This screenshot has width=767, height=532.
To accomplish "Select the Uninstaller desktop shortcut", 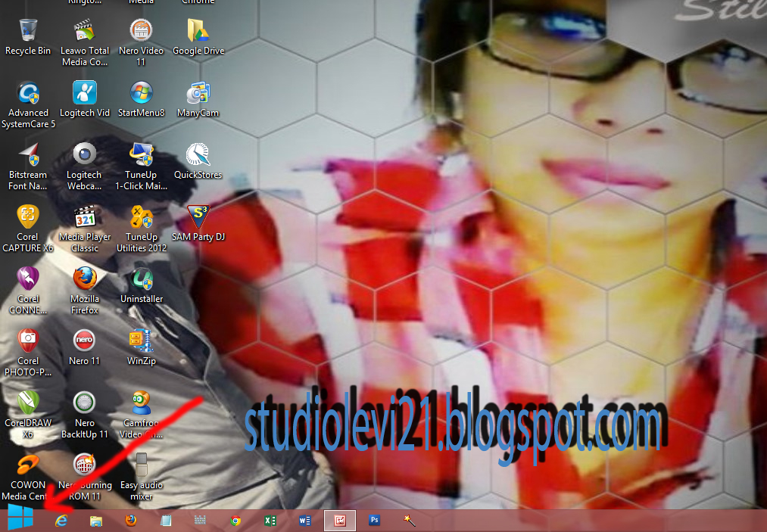I will click(x=142, y=285).
